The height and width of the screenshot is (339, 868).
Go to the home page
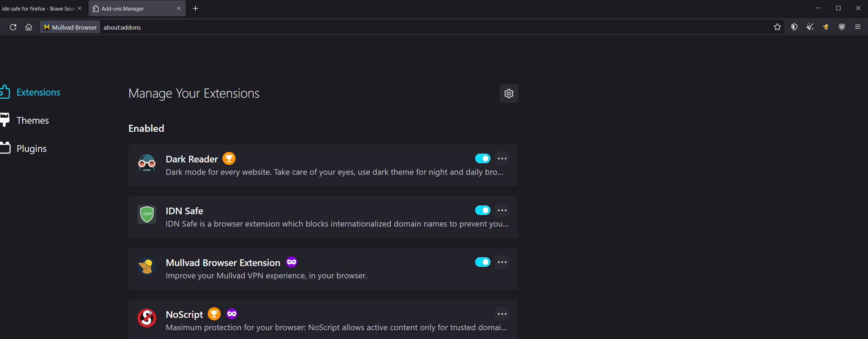tap(29, 27)
